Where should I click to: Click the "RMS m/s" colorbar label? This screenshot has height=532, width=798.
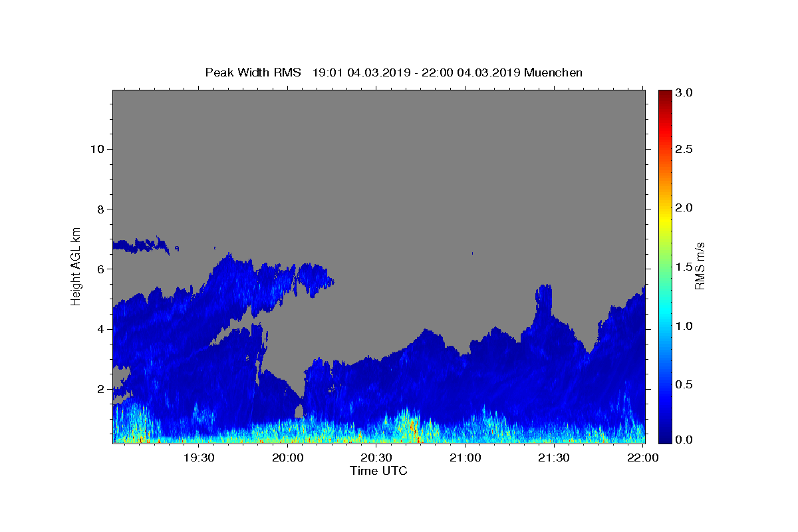(x=700, y=266)
